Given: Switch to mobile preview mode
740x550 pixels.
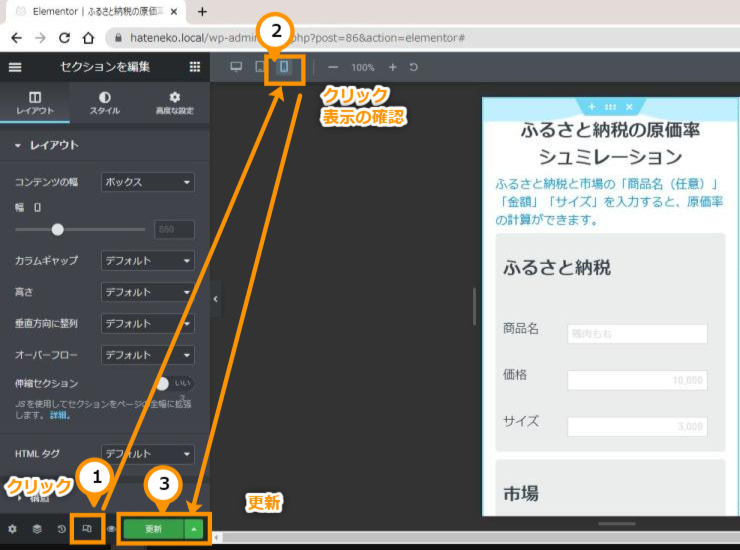Looking at the screenshot, I should [x=284, y=67].
